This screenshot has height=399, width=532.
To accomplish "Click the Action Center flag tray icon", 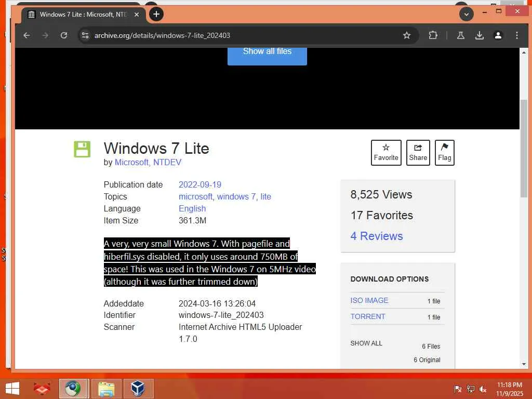I will tap(458, 389).
